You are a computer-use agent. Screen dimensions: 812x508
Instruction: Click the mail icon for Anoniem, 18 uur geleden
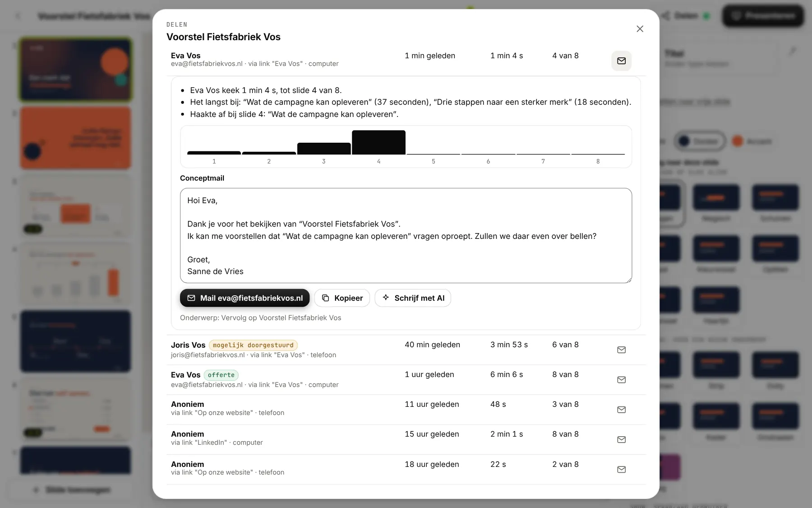621,470
